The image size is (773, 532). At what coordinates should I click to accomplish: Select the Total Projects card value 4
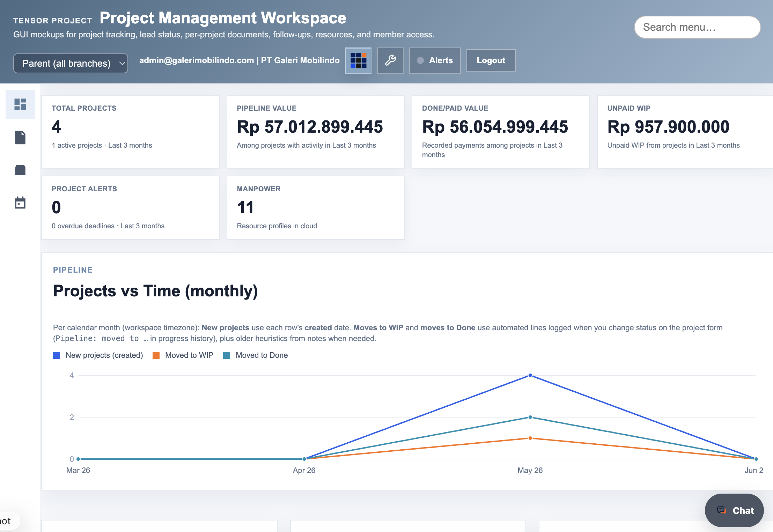click(x=56, y=127)
